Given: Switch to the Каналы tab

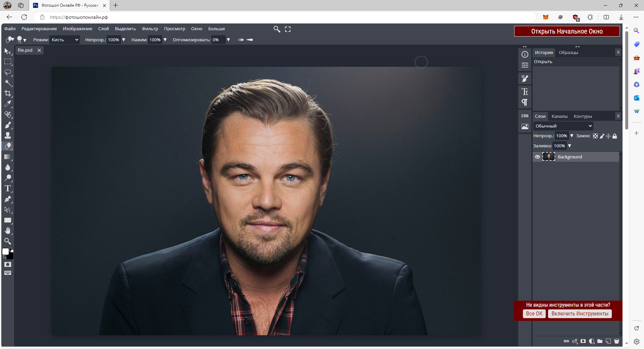Looking at the screenshot, I should pyautogui.click(x=559, y=116).
